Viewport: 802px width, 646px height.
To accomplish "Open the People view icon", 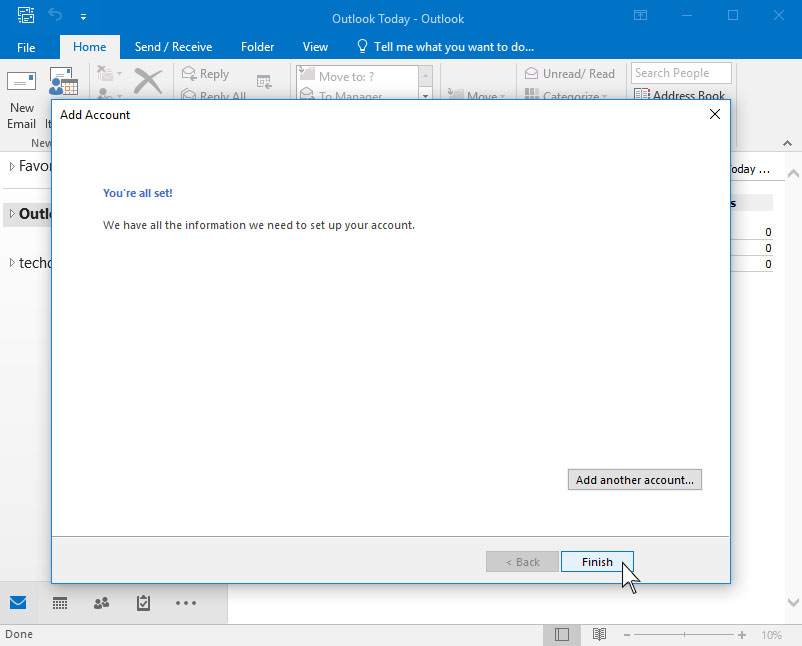I will tap(101, 603).
